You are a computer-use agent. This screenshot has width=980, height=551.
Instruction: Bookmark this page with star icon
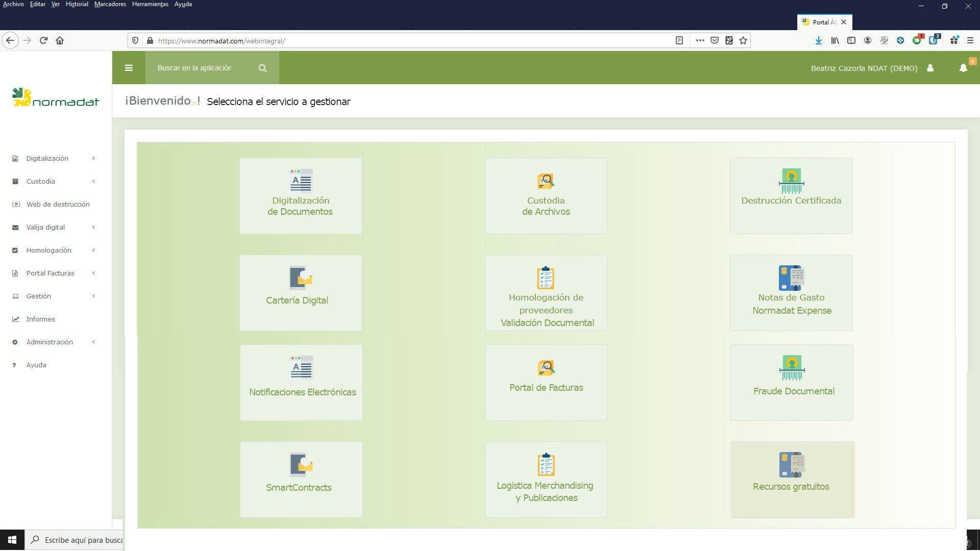(743, 40)
